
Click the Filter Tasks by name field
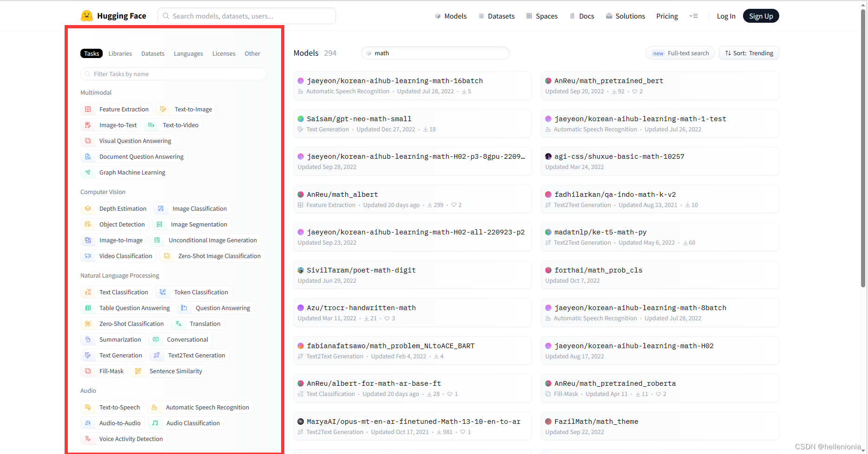(x=173, y=74)
